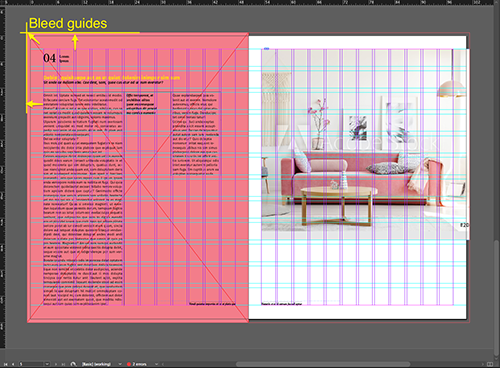
Task: Click the '2 errors' status text
Action: 139,364
